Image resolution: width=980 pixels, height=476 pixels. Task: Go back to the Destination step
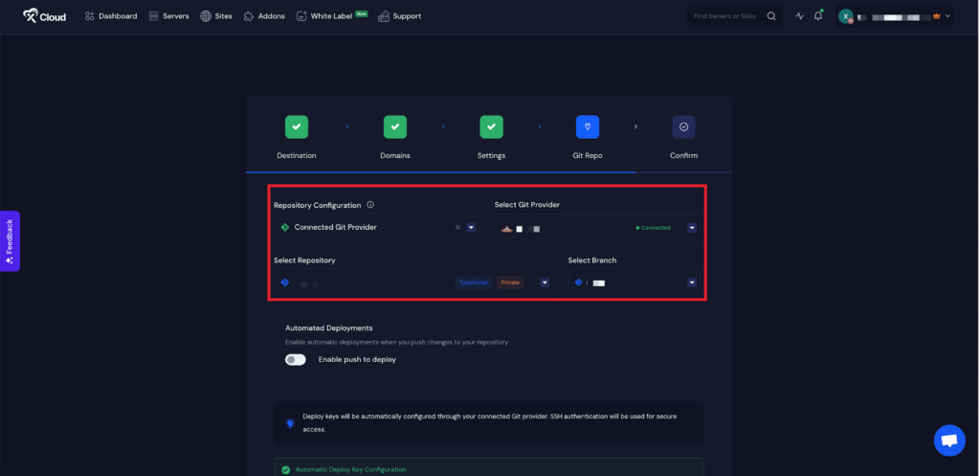pyautogui.click(x=296, y=126)
